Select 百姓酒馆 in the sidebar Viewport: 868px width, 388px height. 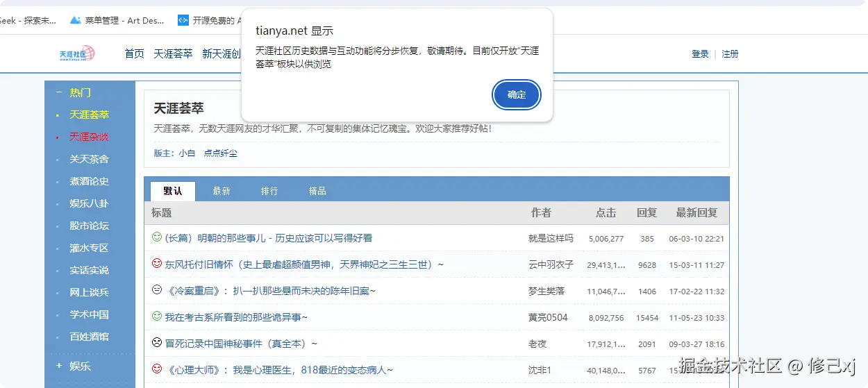(89, 337)
